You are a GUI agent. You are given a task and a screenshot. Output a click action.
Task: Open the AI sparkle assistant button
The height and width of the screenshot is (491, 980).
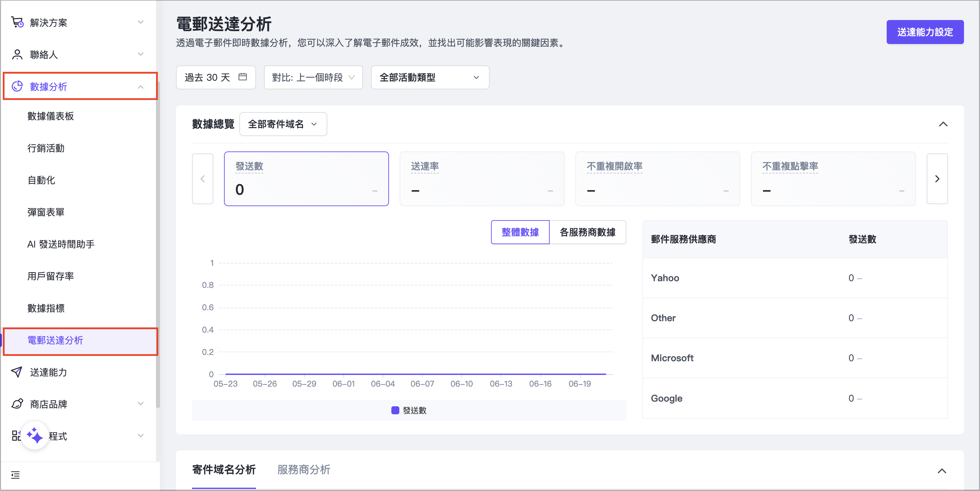click(35, 435)
